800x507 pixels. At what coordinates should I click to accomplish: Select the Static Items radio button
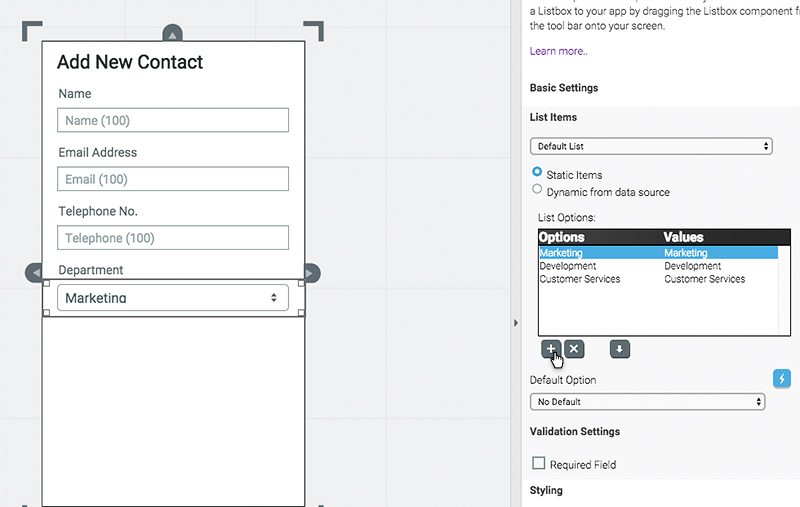pyautogui.click(x=537, y=172)
